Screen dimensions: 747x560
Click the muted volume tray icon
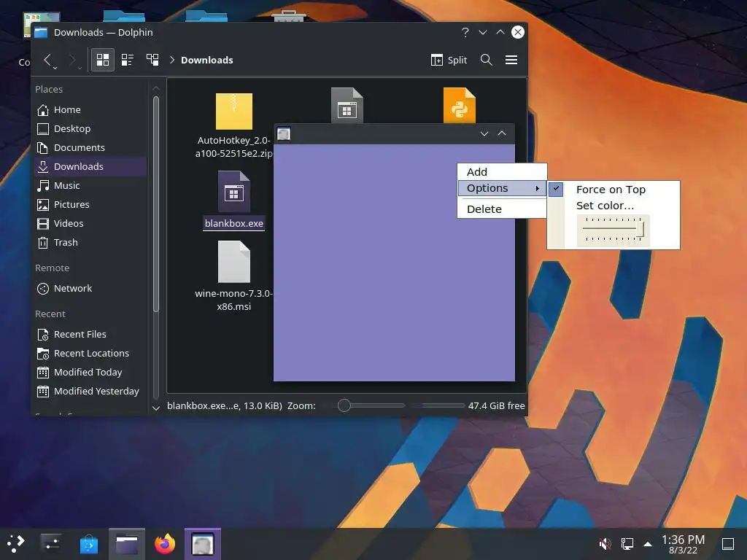605,543
